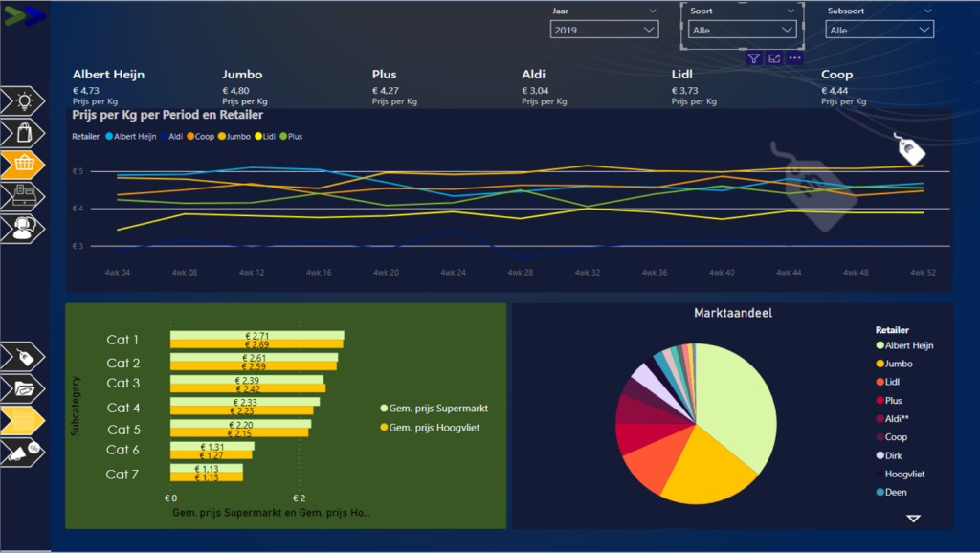Screen dimensions: 980x553
Task: Click the Cat 3 category label
Action: click(123, 383)
